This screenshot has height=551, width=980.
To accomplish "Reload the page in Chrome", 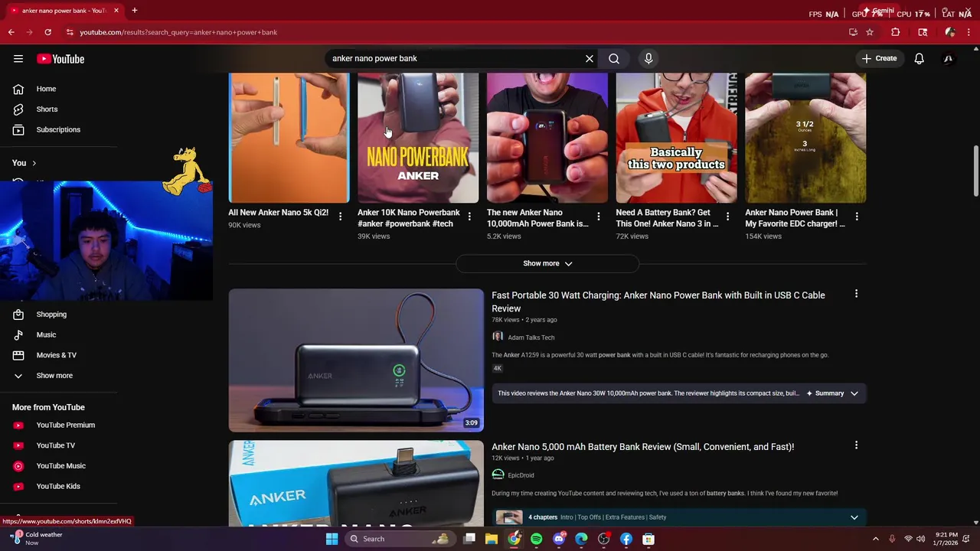I will coord(47,32).
